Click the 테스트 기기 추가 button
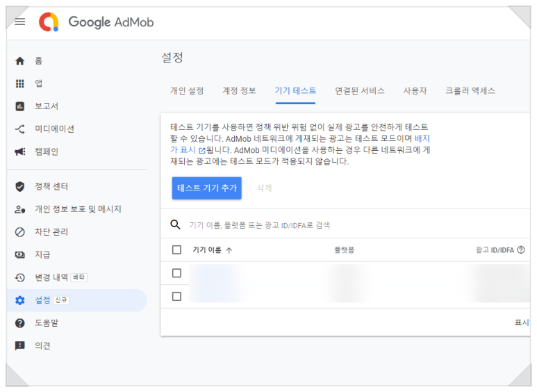537x392 pixels. 207,188
